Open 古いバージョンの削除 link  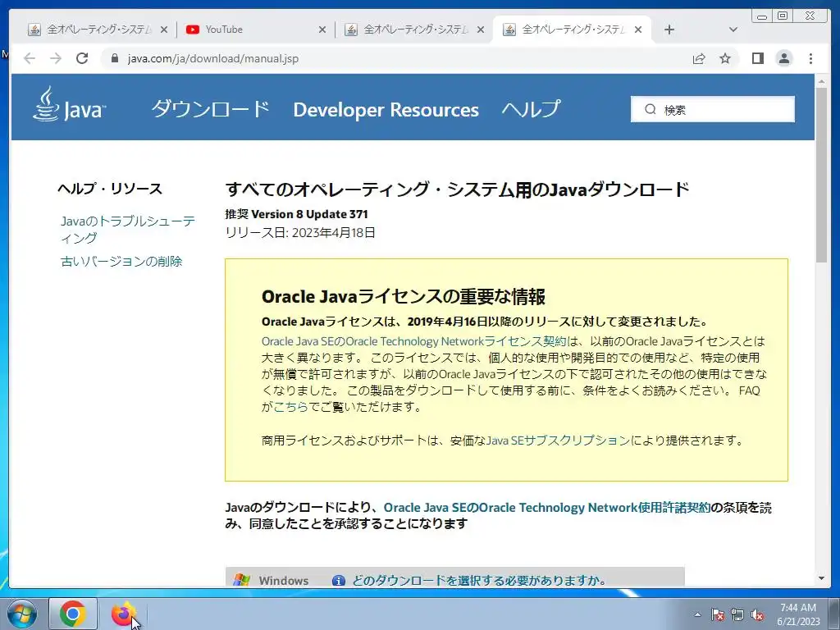point(121,262)
